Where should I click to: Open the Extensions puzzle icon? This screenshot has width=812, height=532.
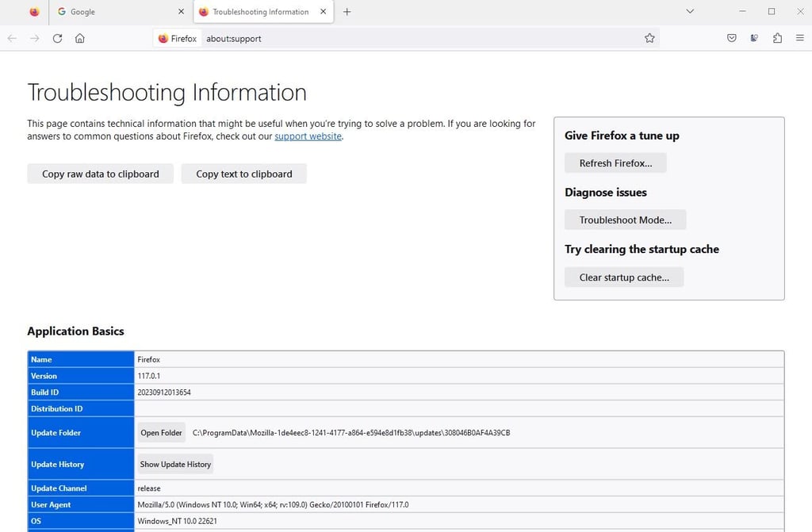click(x=777, y=38)
